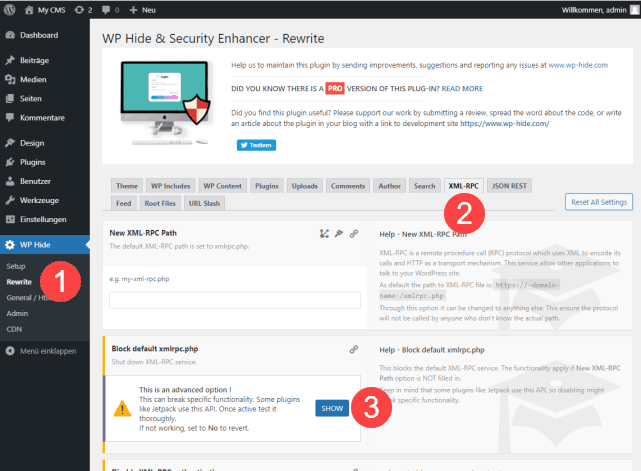Screen dimensions: 641x471
Task: Open the Admin submenu item
Action: pos(17,314)
